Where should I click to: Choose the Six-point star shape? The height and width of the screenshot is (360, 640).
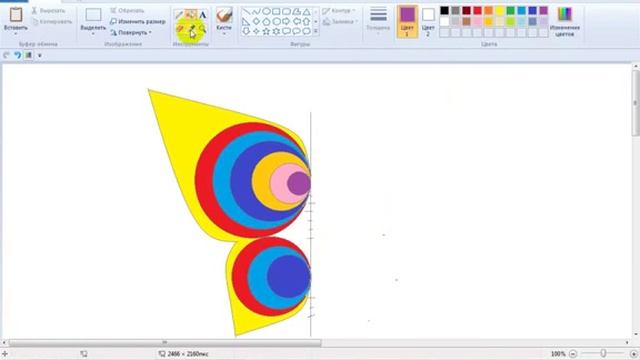pos(276,31)
